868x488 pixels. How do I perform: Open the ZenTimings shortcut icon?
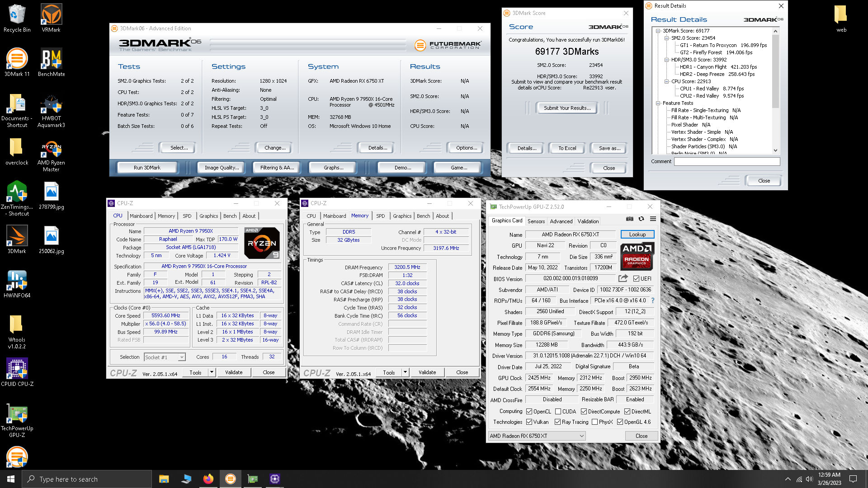[17, 199]
